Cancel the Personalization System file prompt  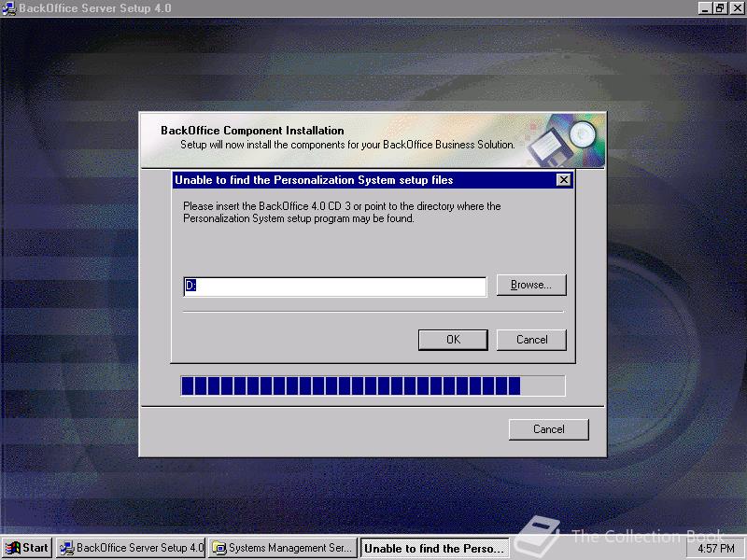click(531, 340)
